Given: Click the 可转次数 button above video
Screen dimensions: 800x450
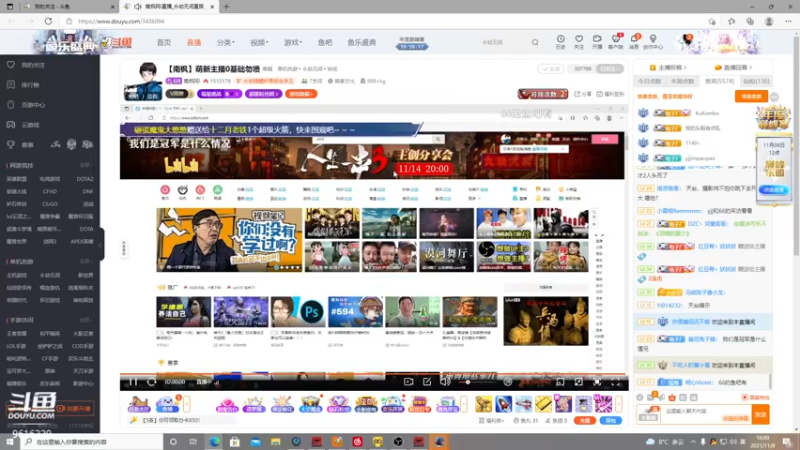Looking at the screenshot, I should click(543, 94).
